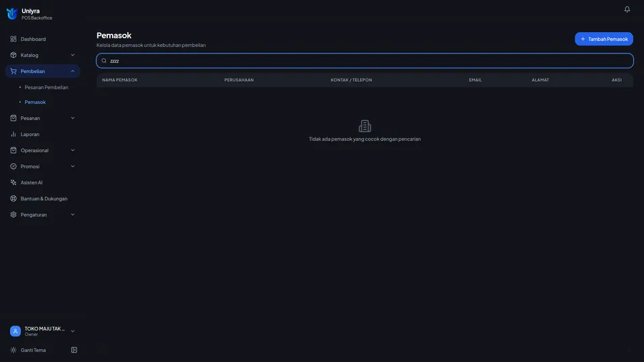Click the Bantuan & Dukungan lifebuoy icon
The width and height of the screenshot is (644, 362).
(x=13, y=198)
